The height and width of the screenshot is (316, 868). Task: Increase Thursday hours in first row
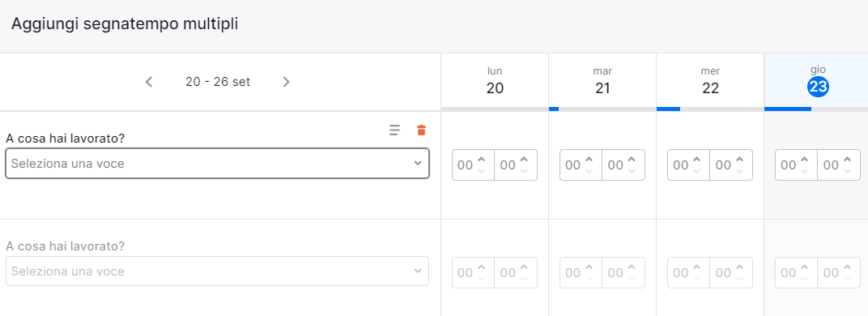tap(804, 160)
